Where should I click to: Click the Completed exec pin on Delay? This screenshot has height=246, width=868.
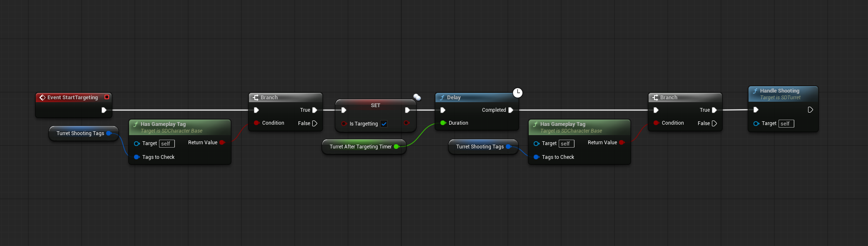click(x=511, y=110)
